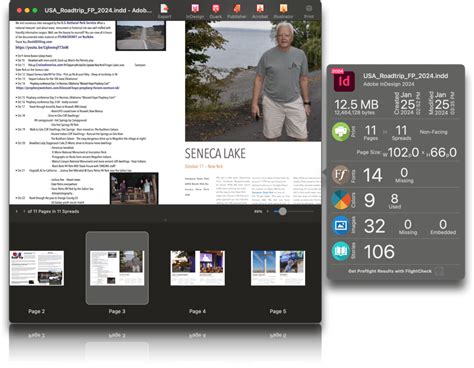This screenshot has height=368, width=474.
Task: Click the 12.5 MB file size text
Action: click(356, 105)
